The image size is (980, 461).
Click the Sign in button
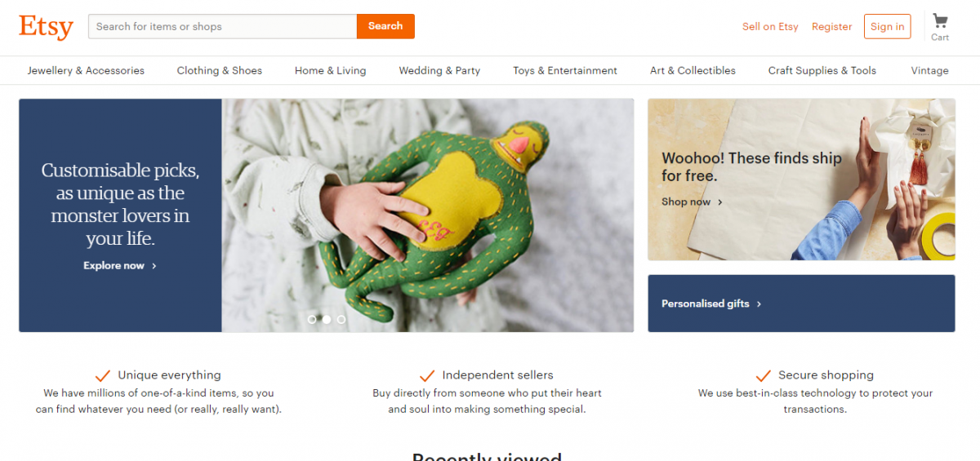[887, 26]
